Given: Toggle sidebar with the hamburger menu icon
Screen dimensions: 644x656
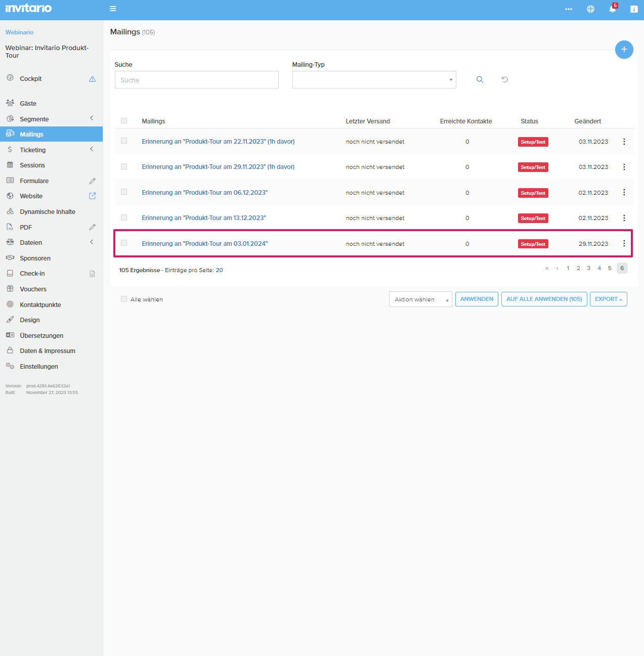Looking at the screenshot, I should [113, 9].
